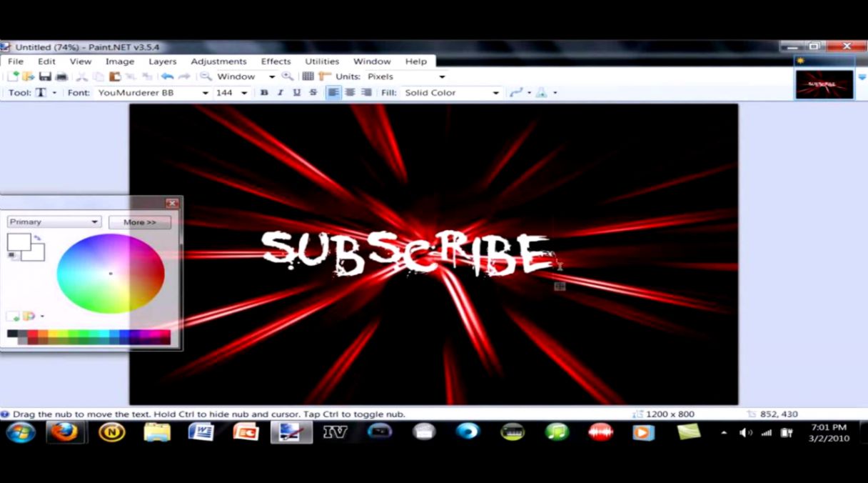Screen dimensions: 868x483
Task: Click the palette management icon in Colors window
Action: click(x=29, y=316)
